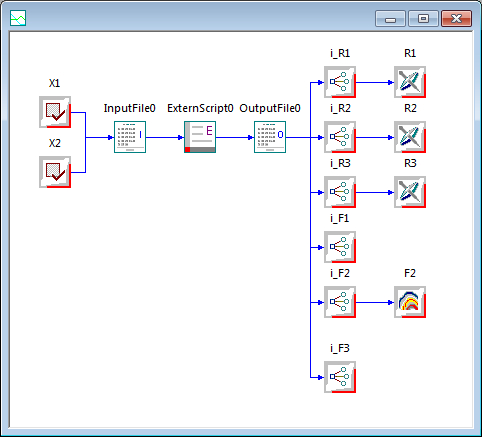Click the X2 label text

click(x=55, y=143)
